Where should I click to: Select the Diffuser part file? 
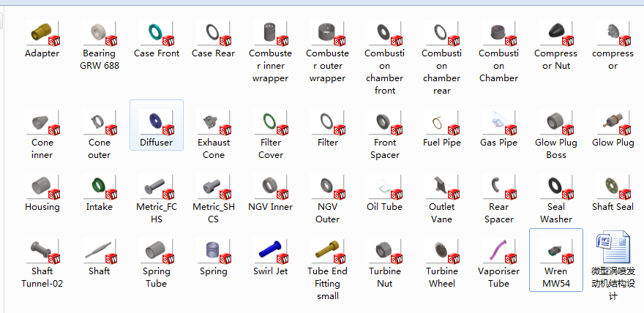(x=156, y=123)
